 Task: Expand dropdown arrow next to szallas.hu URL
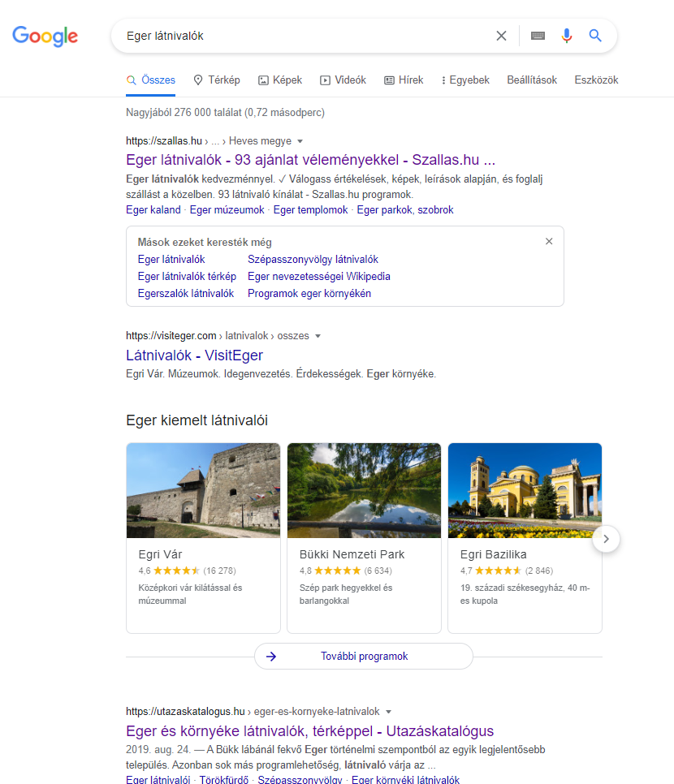pos(300,141)
